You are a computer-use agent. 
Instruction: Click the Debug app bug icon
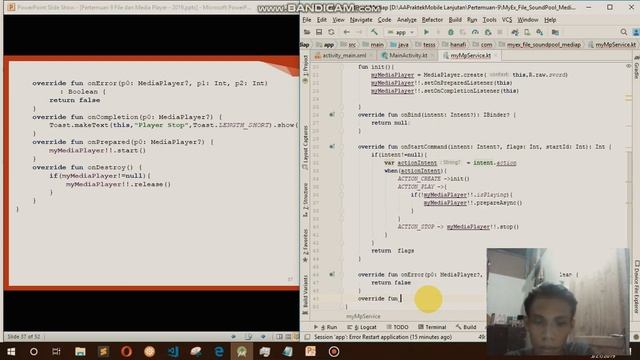click(451, 32)
